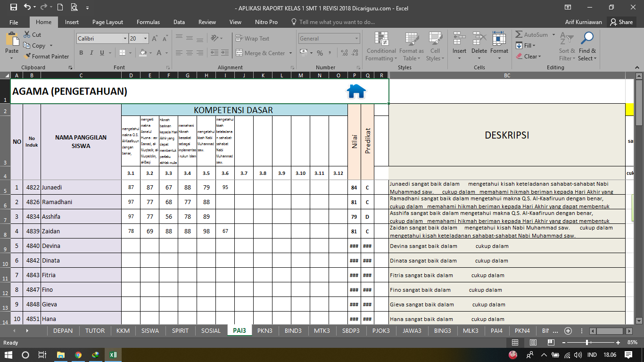644x362 pixels.
Task: Switch to Page Layout view in status bar
Action: pyautogui.click(x=533, y=343)
